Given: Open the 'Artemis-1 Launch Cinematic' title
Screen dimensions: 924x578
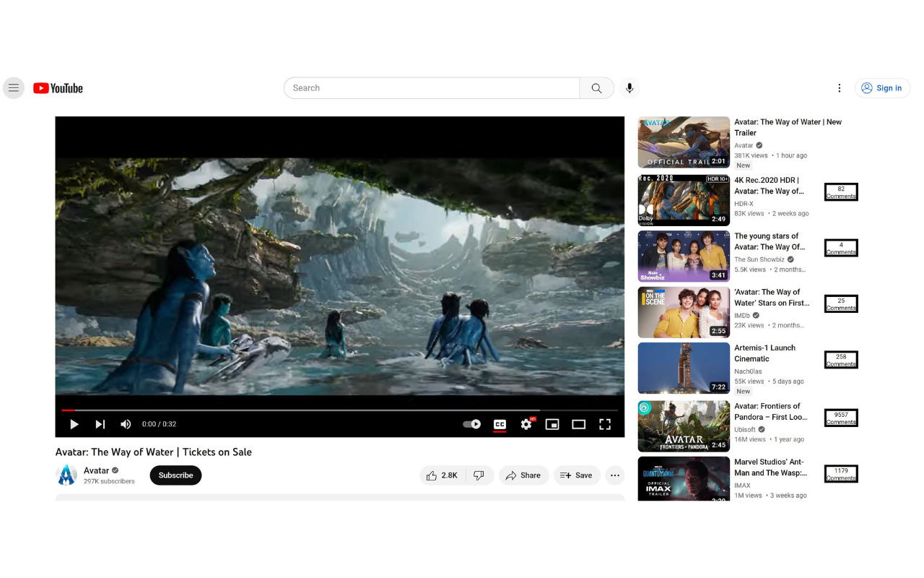Looking at the screenshot, I should 764,353.
